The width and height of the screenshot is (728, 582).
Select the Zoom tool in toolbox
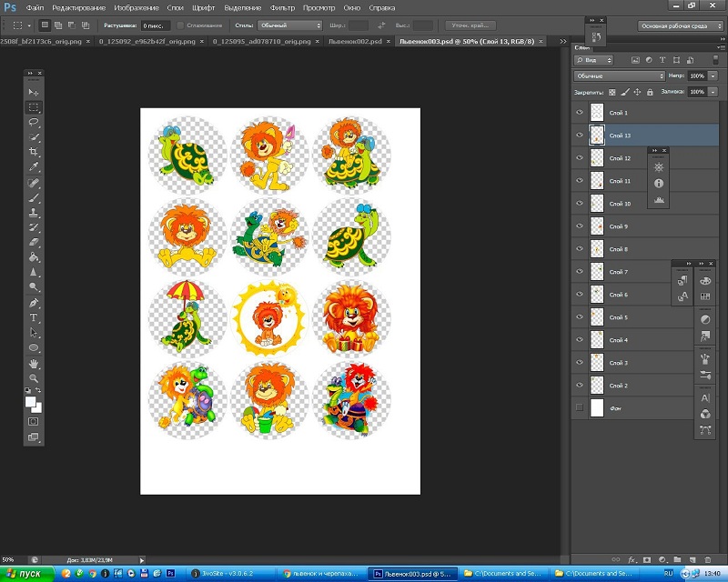pyautogui.click(x=34, y=378)
